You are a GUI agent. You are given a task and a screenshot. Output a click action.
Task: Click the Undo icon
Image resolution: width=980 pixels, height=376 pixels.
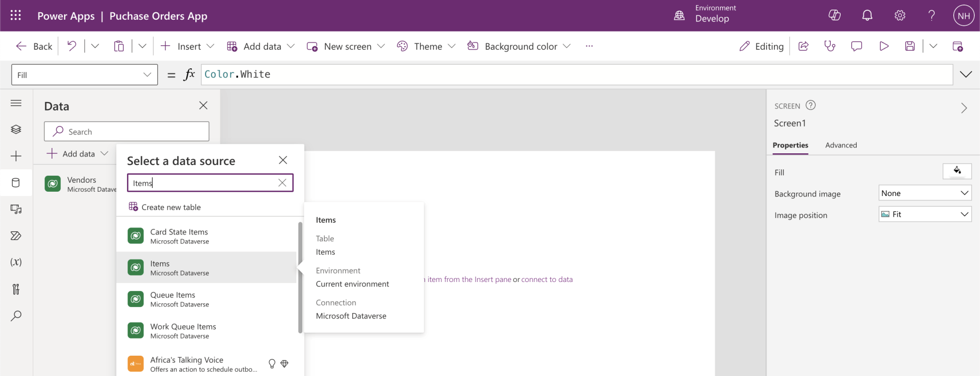[72, 46]
